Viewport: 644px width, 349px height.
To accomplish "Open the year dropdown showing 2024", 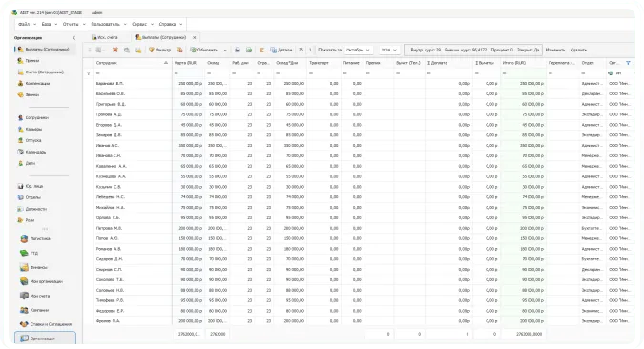I will pyautogui.click(x=388, y=50).
